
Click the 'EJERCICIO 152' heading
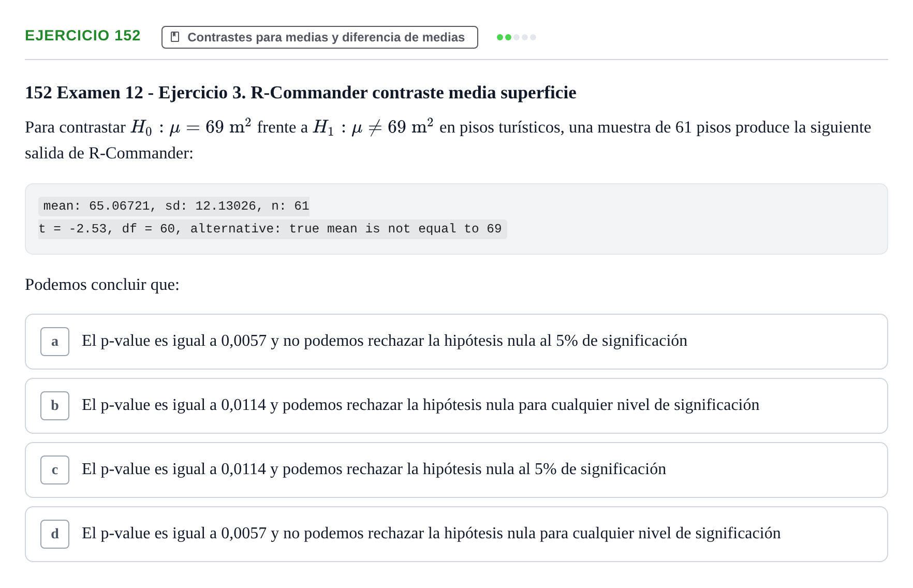point(83,36)
